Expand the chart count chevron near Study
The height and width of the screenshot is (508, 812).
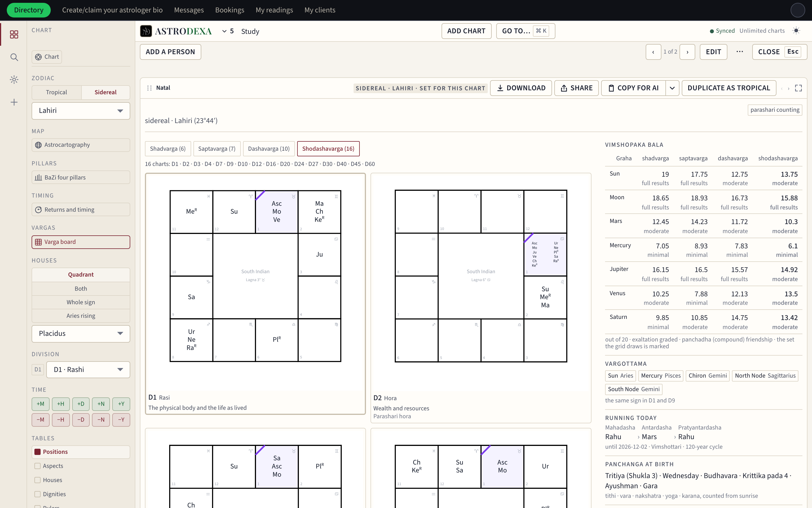click(224, 31)
